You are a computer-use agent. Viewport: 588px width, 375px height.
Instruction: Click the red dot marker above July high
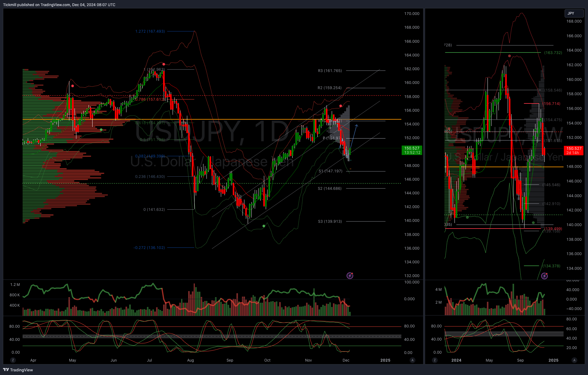click(x=164, y=64)
